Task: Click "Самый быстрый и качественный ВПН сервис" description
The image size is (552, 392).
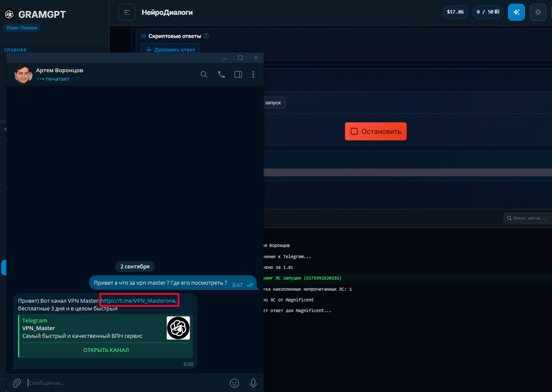Action: point(82,336)
